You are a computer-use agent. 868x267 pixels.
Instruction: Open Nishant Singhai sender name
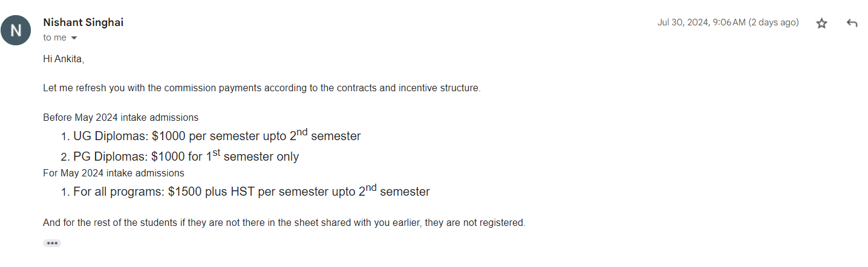(x=83, y=22)
